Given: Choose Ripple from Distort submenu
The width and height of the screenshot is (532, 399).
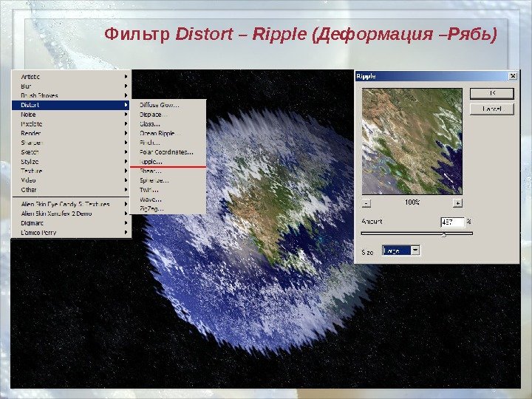Looking at the screenshot, I should click(x=168, y=162).
